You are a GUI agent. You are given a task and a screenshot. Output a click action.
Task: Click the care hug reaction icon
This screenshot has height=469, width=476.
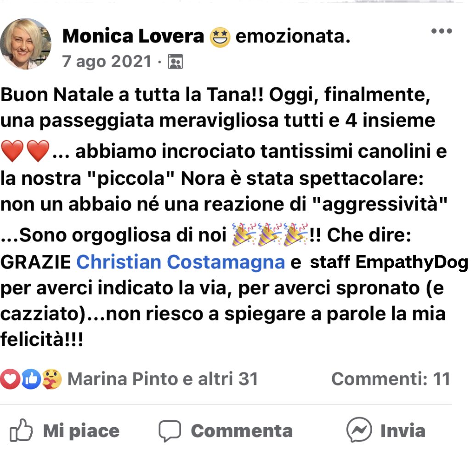pos(51,379)
